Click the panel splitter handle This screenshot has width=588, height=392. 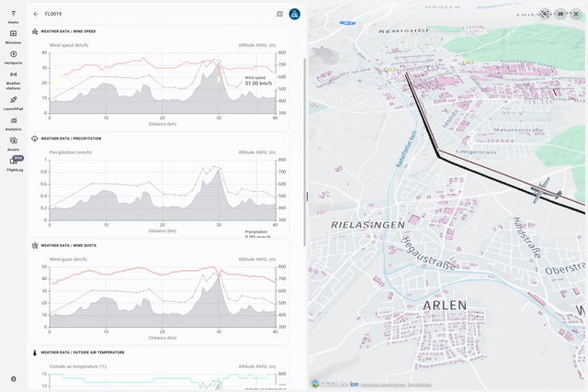(x=307, y=196)
